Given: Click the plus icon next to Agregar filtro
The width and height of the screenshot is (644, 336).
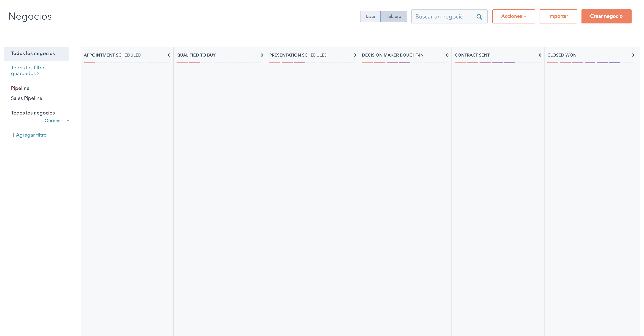Looking at the screenshot, I should click(13, 135).
